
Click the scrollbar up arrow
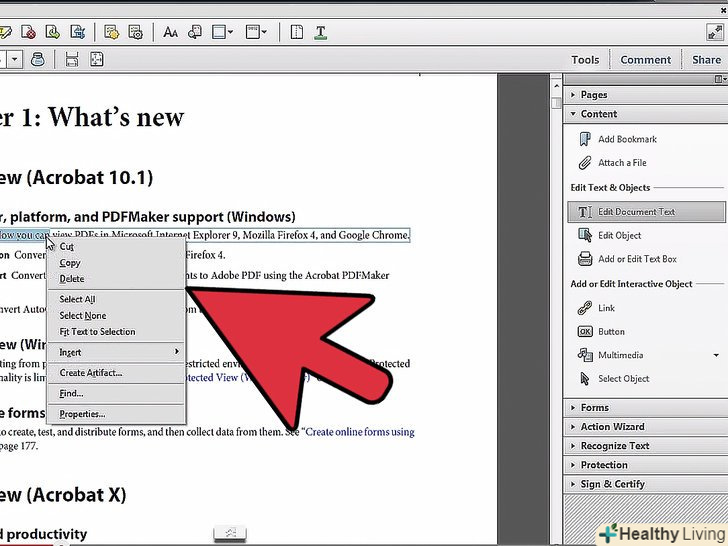point(556,85)
